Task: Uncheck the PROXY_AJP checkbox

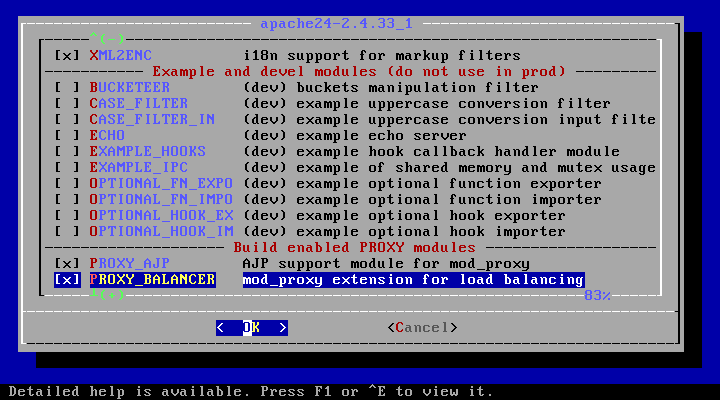Action: (67, 264)
